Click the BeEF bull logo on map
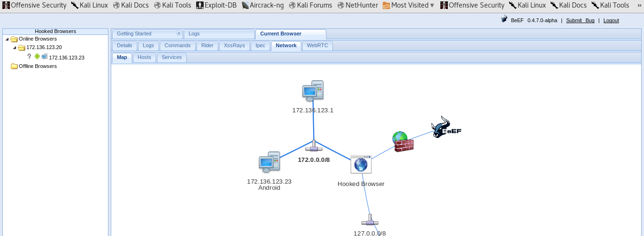 [445, 127]
